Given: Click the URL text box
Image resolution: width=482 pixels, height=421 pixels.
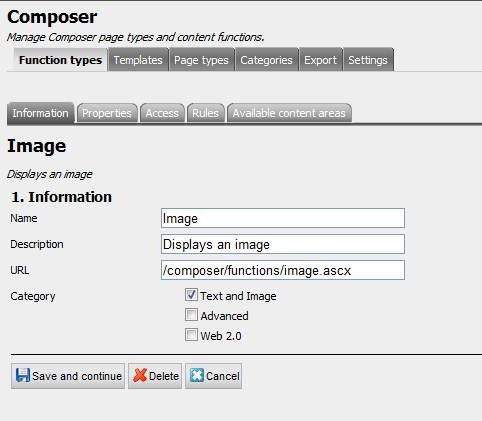Looking at the screenshot, I should tap(283, 270).
